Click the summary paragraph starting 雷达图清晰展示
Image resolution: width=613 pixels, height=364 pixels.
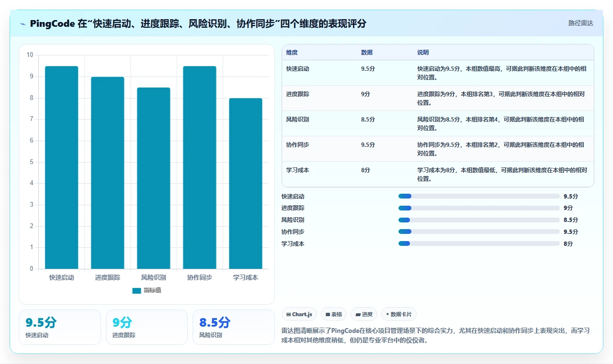[435, 336]
